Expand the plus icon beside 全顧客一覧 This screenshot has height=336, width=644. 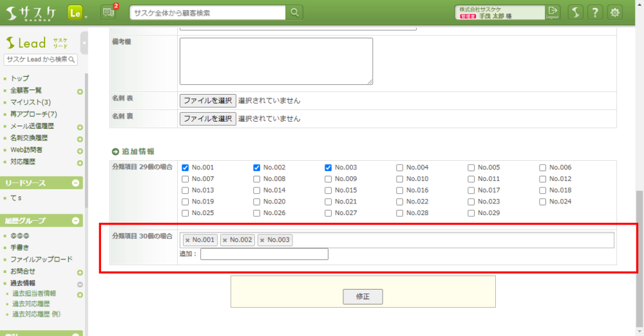80,92
